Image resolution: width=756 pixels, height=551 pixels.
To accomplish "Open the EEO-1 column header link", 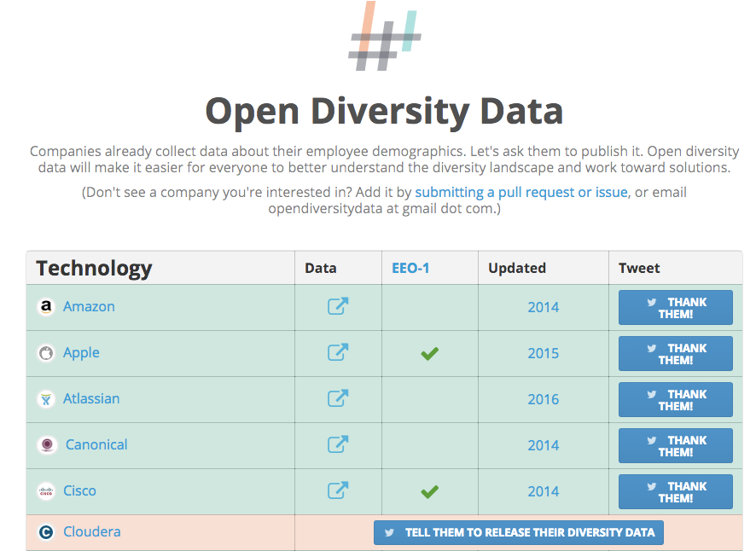I will click(410, 268).
